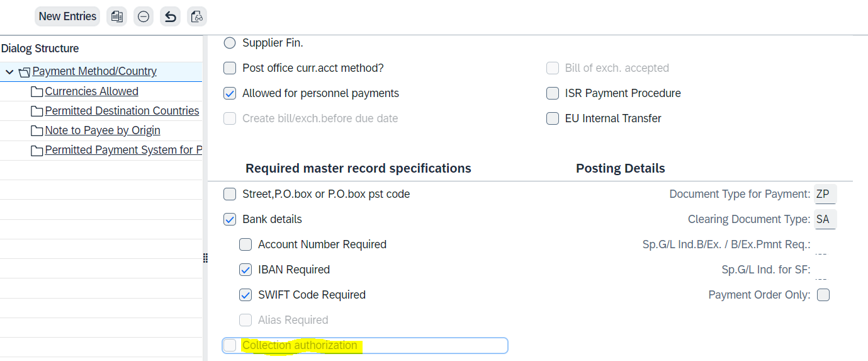Uncheck Allowed for personnel payments
The height and width of the screenshot is (361, 868).
[x=230, y=93]
